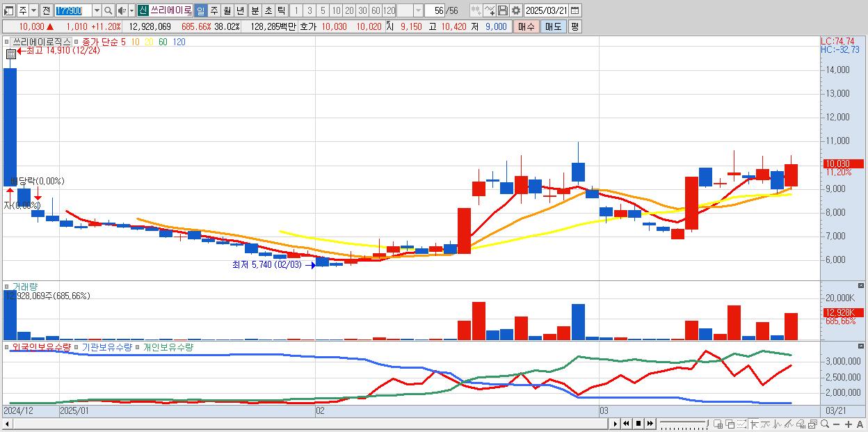Select daily 일 chart period
The height and width of the screenshot is (432, 868).
[200, 10]
